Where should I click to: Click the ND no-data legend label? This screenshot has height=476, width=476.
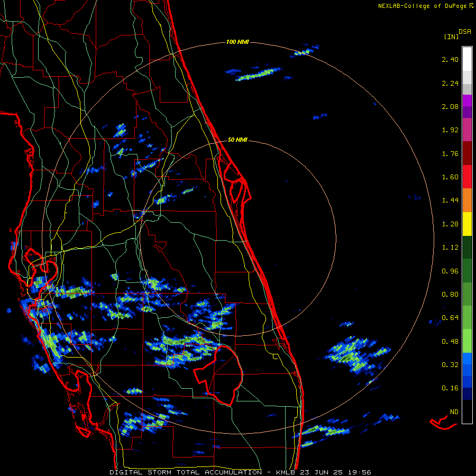(454, 412)
